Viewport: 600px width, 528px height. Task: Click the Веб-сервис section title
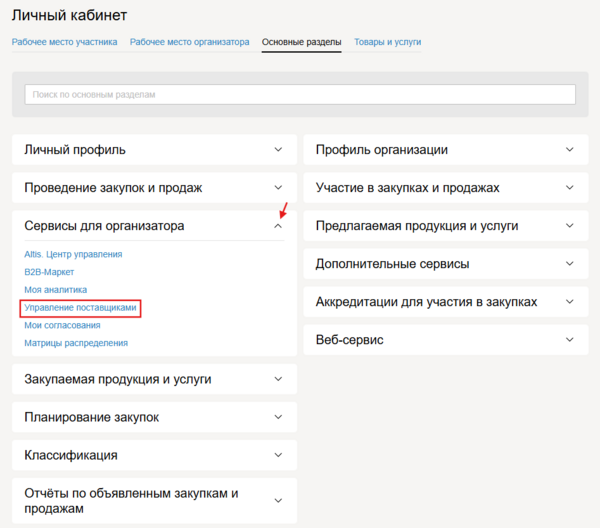coord(350,339)
